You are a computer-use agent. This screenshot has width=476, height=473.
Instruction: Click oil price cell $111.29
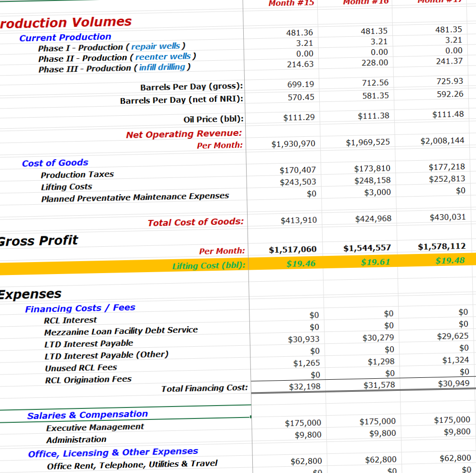tap(299, 117)
